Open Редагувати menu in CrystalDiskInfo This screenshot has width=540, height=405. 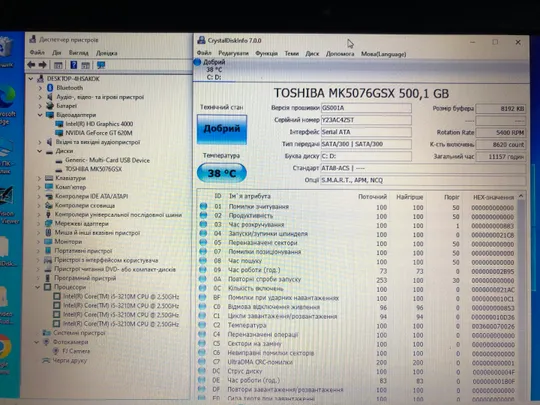click(x=233, y=53)
